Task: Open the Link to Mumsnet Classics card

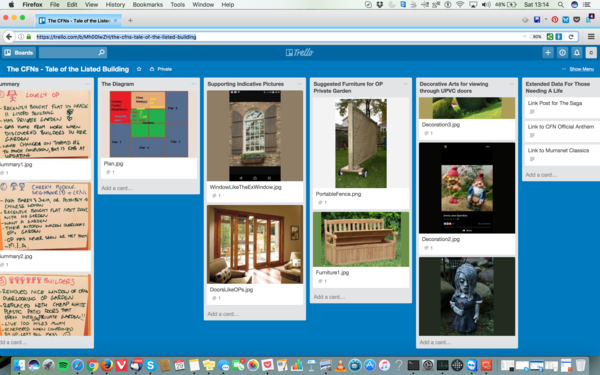Action: point(561,154)
